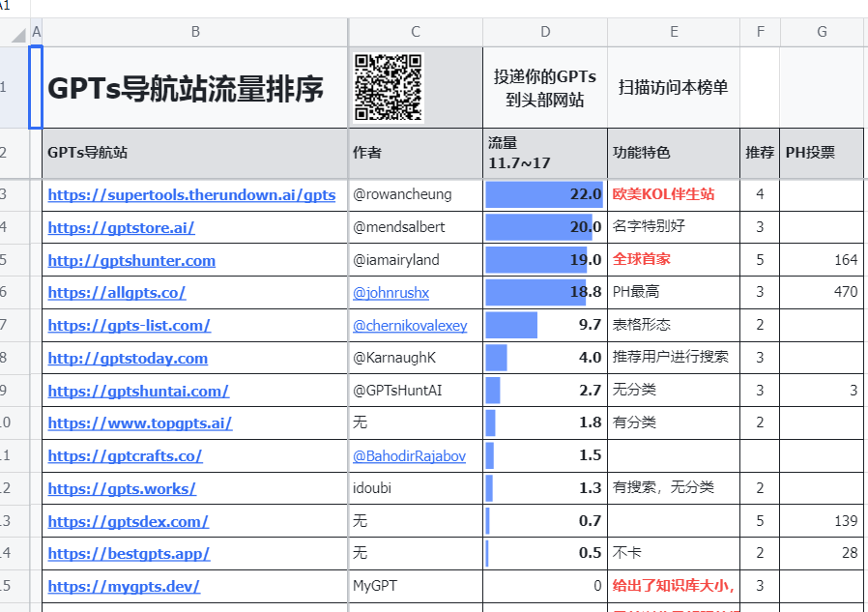
Task: Click the @johnrushx author link
Action: 391,293
